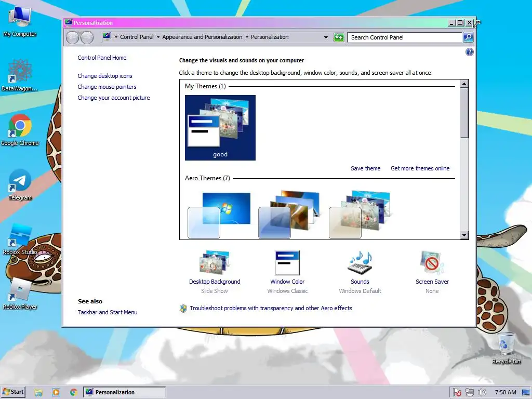Screen dimensions: 532x399
Task: Select the Roblox Player desktop shortcut
Action: 20,294
